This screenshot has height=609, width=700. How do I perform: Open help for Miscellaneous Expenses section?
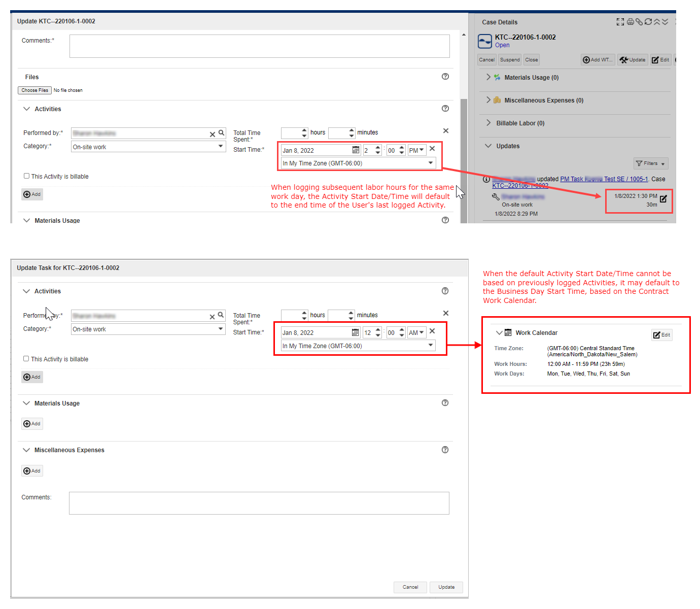[445, 450]
